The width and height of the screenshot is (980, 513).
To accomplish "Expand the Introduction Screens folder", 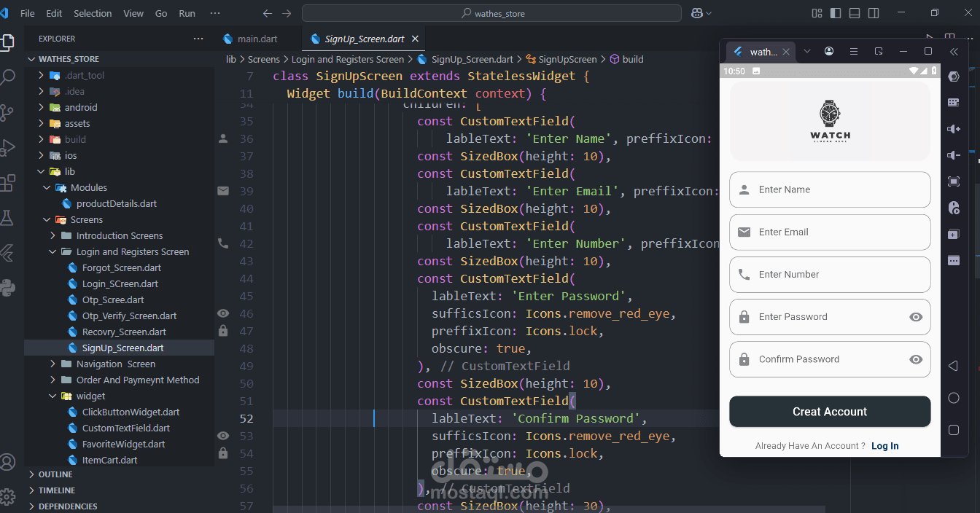I will tap(120, 235).
